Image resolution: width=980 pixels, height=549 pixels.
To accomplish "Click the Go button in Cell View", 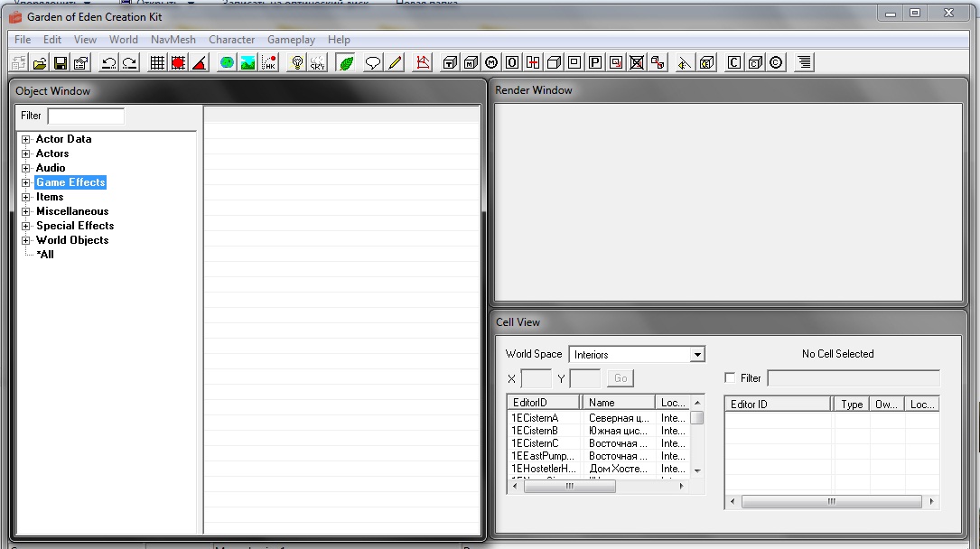I will pyautogui.click(x=621, y=378).
